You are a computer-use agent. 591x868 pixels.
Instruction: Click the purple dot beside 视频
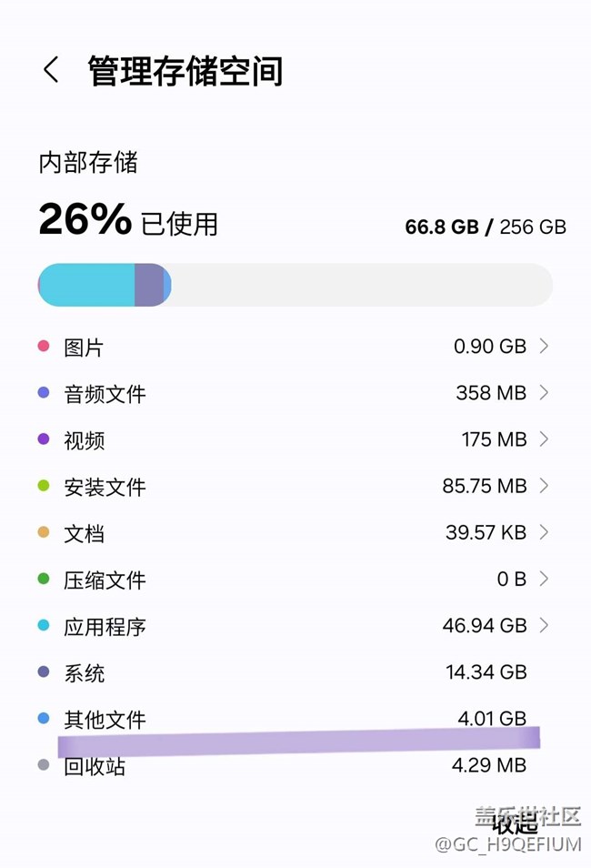pos(43,439)
